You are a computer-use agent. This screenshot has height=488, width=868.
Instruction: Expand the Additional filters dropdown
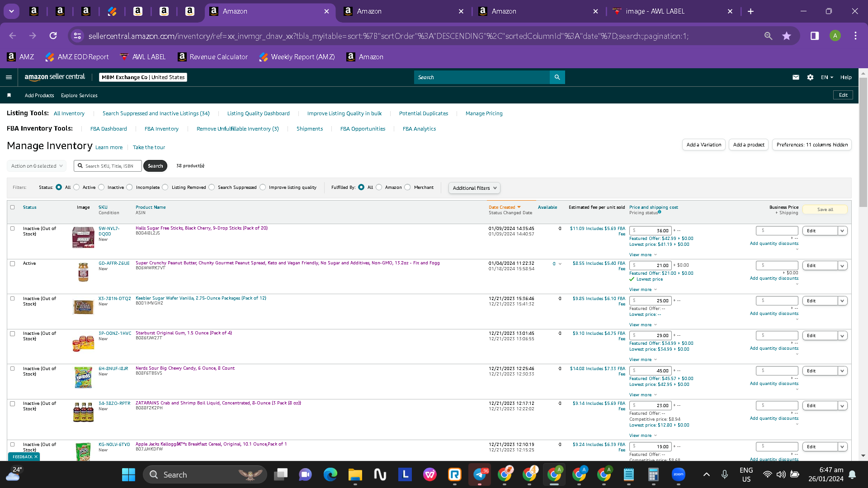click(x=474, y=188)
